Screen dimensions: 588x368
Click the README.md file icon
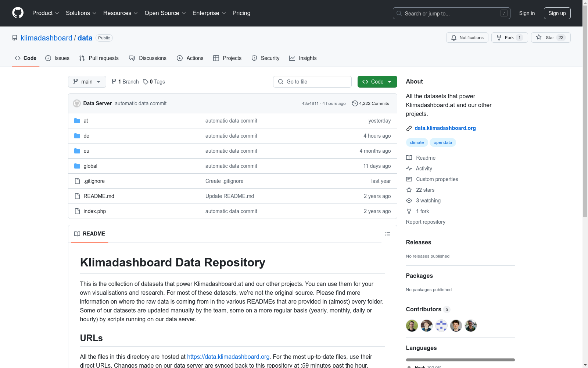pos(77,196)
